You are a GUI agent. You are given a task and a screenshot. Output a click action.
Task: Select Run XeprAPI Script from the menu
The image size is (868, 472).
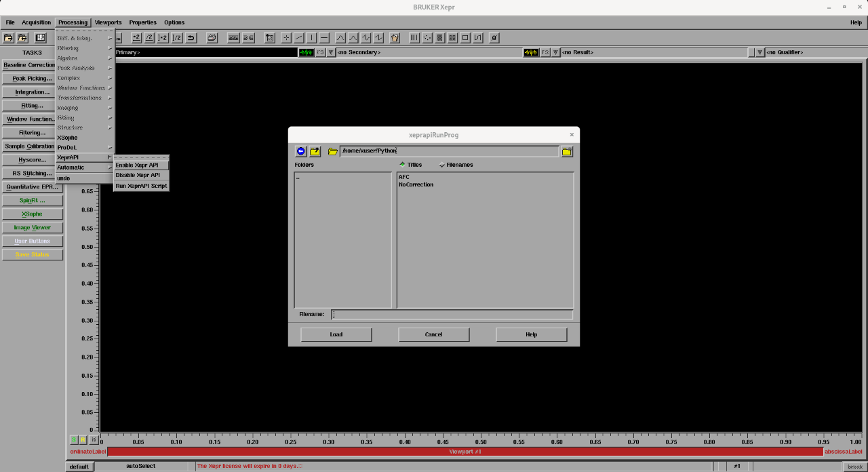[x=141, y=186]
